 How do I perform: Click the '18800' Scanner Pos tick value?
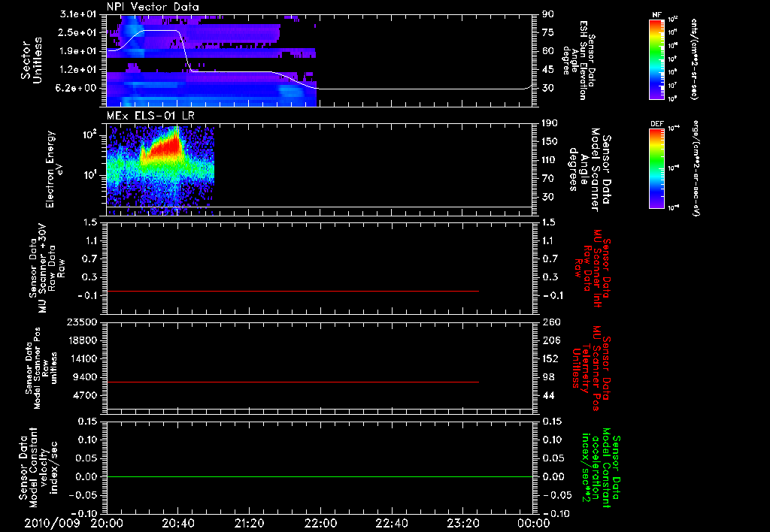(83, 340)
